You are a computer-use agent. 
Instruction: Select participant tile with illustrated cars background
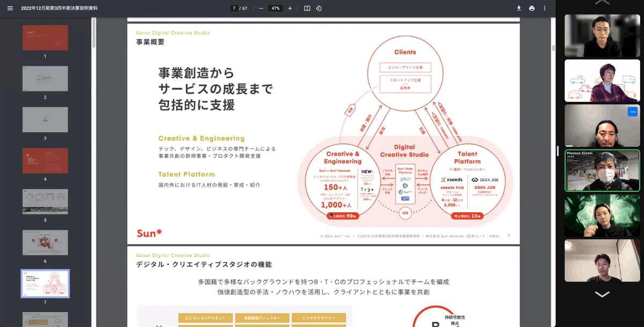[602, 80]
